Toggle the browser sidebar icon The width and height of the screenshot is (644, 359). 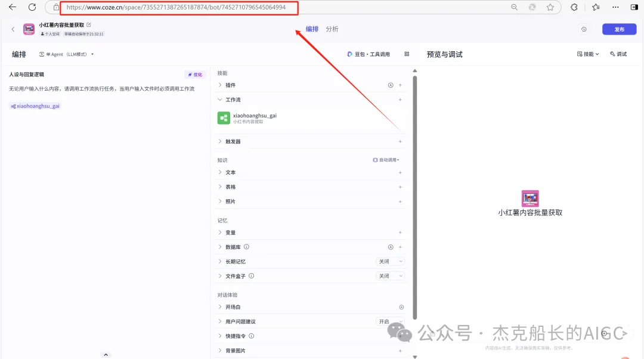[x=634, y=7]
